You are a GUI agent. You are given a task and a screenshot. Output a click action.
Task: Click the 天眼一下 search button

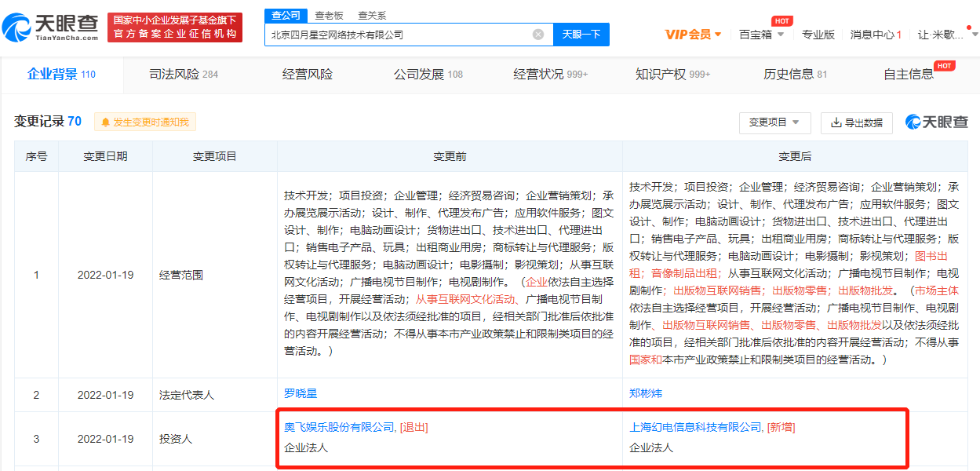click(581, 35)
